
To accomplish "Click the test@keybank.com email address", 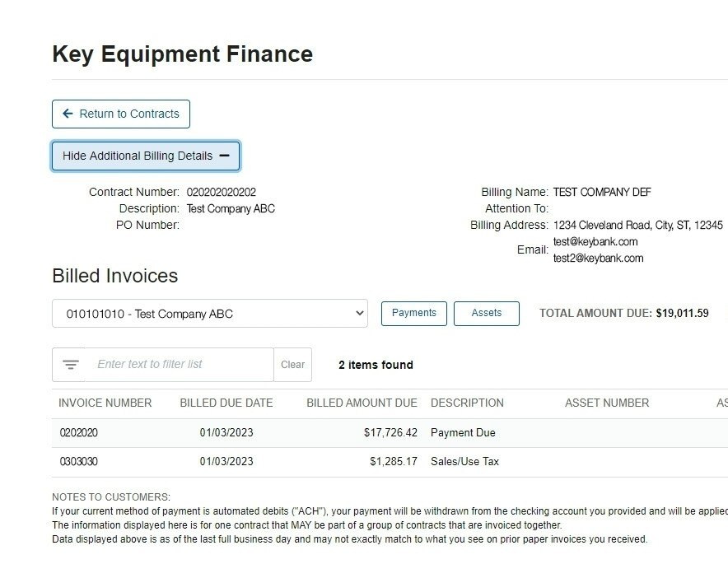I will 595,242.
